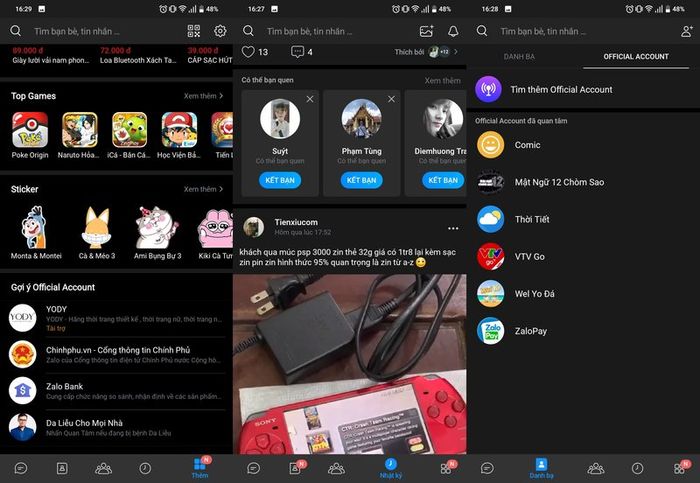Open settings gear in left screen
The image size is (700, 483).
[220, 31]
